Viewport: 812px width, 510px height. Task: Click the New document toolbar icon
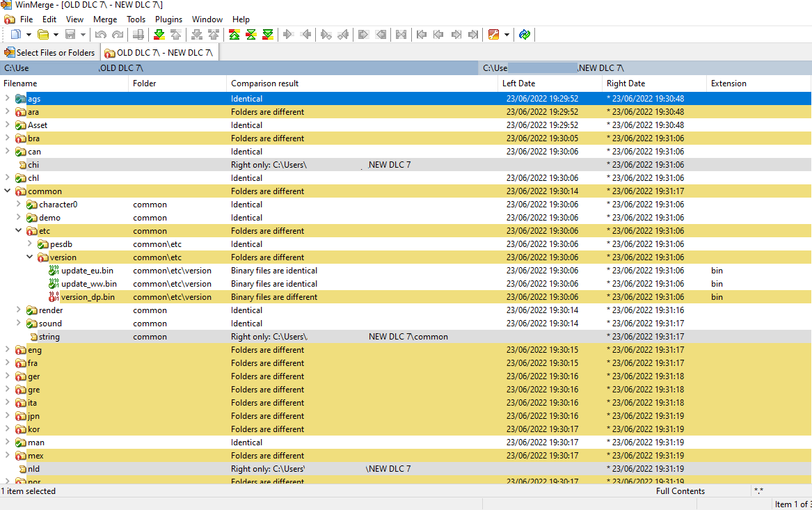click(x=15, y=35)
